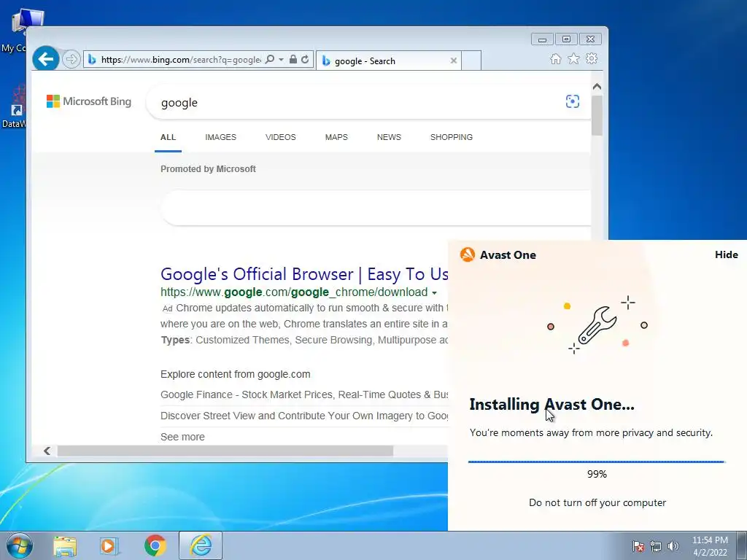Click the vertical scrollbar up arrow
This screenshot has width=747, height=560.
pyautogui.click(x=597, y=86)
